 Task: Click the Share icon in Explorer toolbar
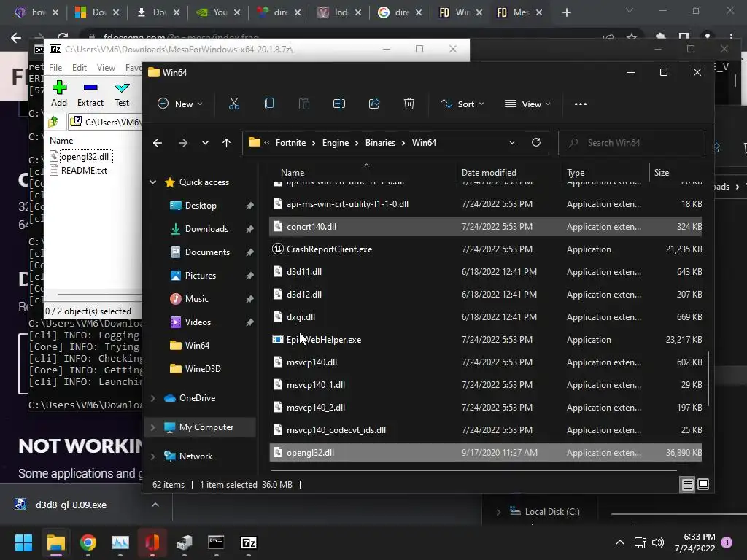(374, 104)
